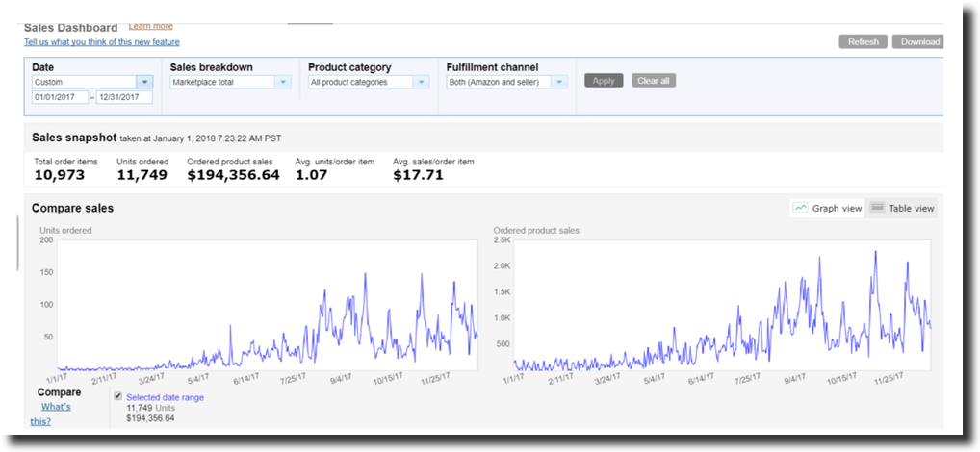980x452 pixels.
Task: Click the Total order items value 10,973
Action: tap(60, 175)
